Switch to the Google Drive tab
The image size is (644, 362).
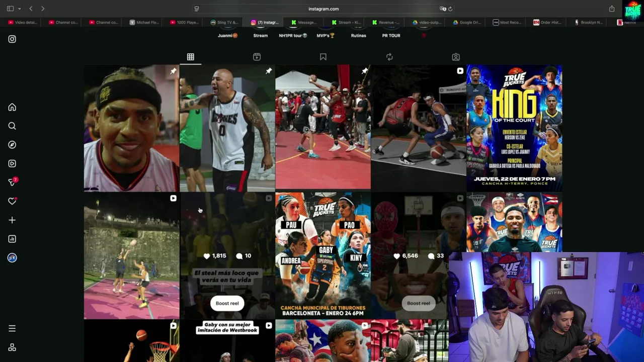coord(467,22)
